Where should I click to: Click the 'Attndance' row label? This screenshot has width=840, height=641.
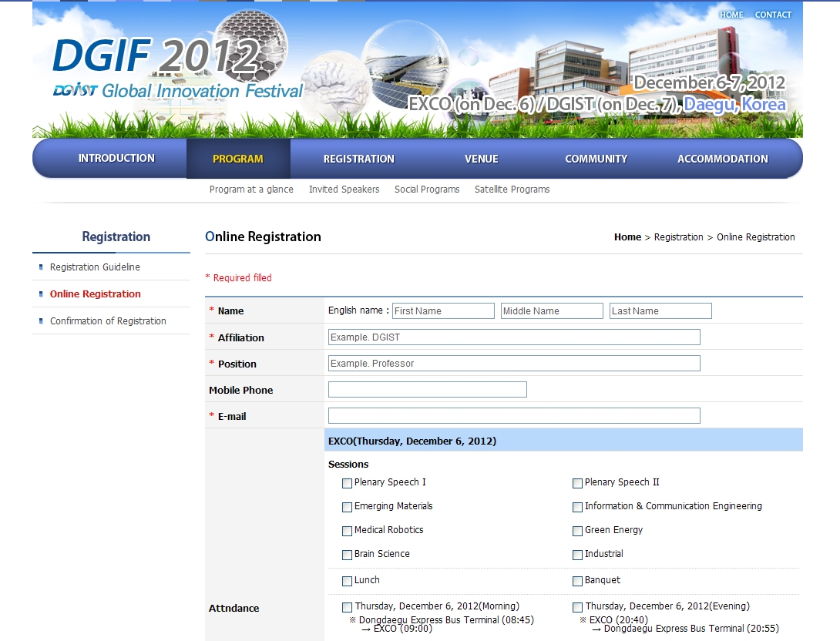234,608
